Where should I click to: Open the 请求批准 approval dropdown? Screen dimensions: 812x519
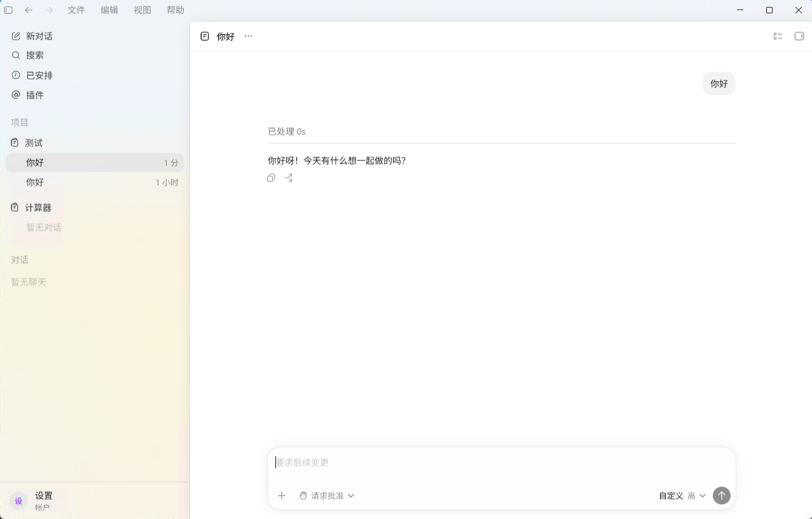pyautogui.click(x=327, y=495)
